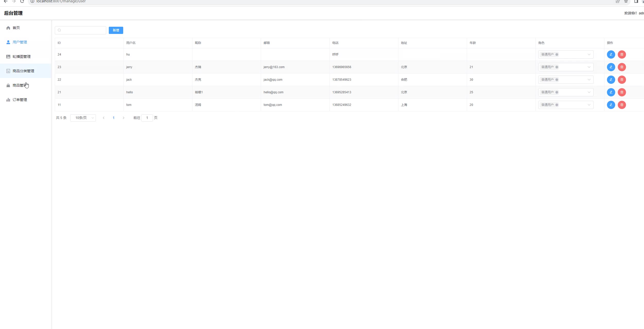Viewport: 644px width, 329px height.
Task: Select page 1 in pagination
Action: pyautogui.click(x=113, y=118)
